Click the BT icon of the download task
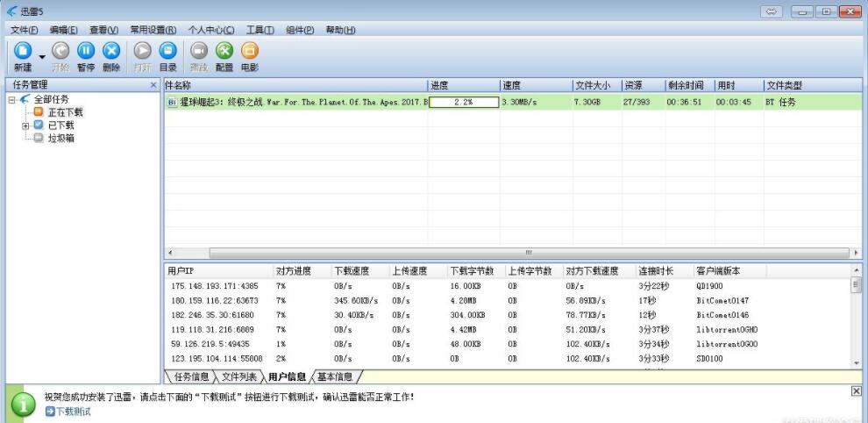 point(172,102)
